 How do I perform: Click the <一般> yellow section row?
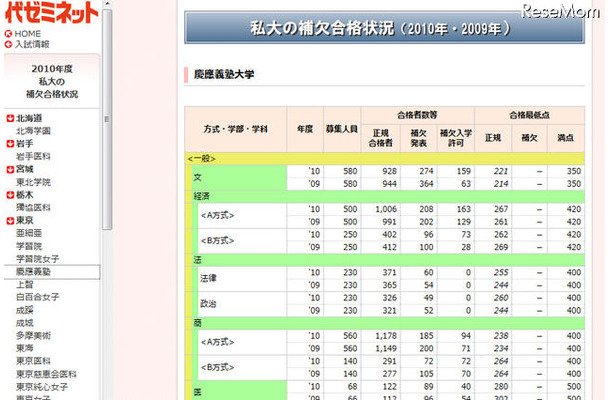(384, 158)
